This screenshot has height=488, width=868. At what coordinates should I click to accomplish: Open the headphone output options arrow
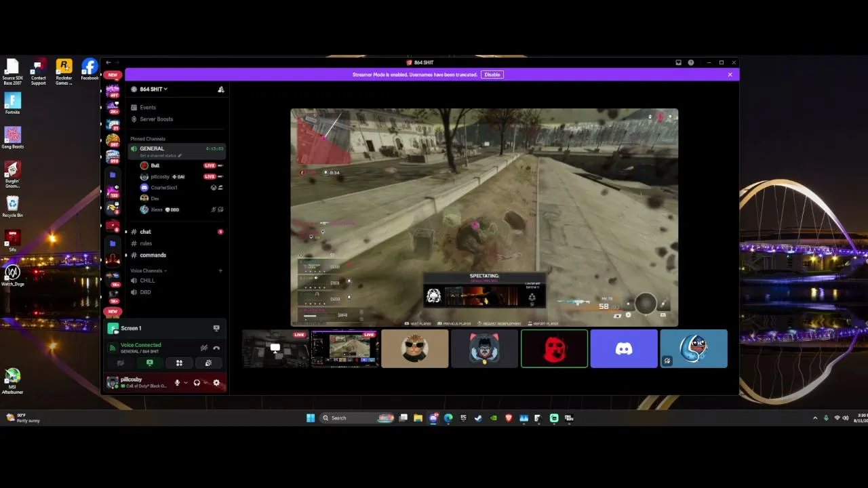tap(205, 382)
